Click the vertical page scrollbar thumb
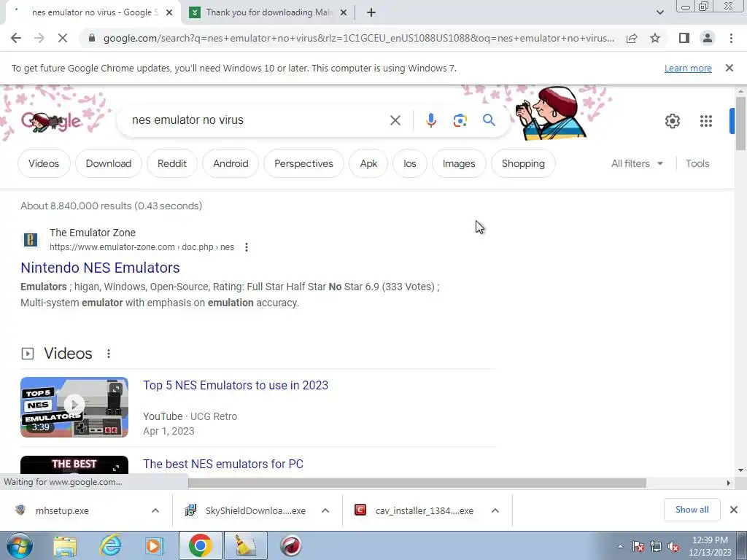Image resolution: width=747 pixels, height=560 pixels. [x=740, y=122]
